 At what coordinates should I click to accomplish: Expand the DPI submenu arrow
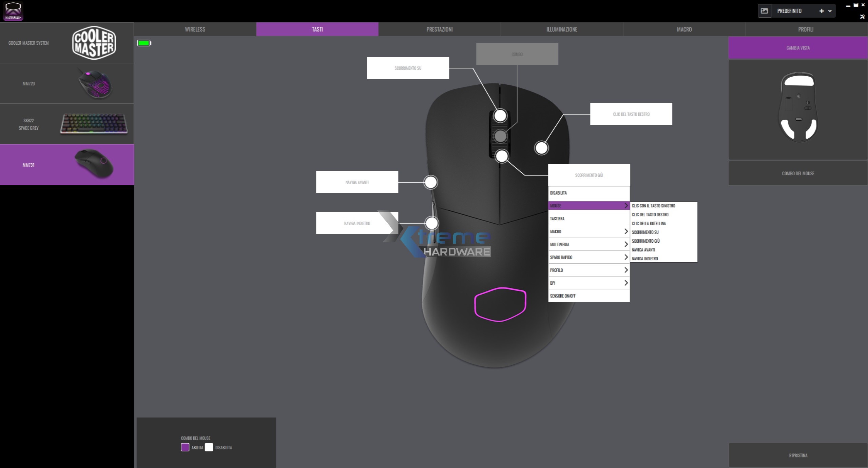tap(626, 283)
